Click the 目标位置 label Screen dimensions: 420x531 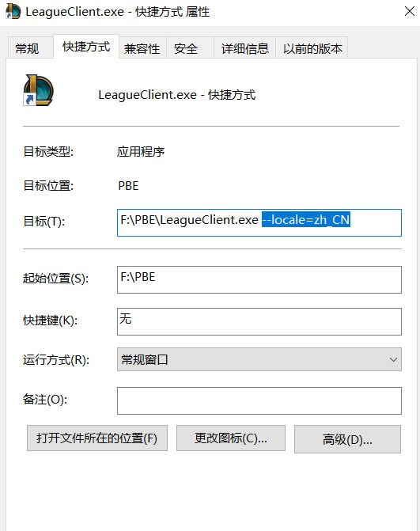pos(48,186)
